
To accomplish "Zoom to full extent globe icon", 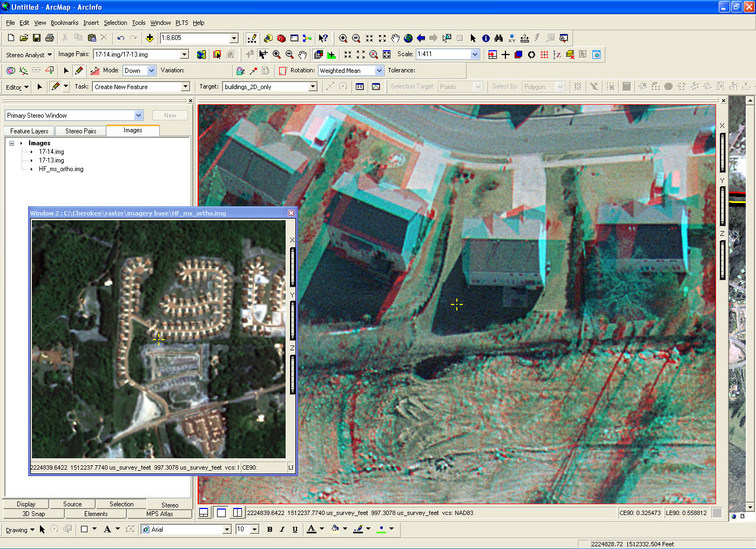I will (x=408, y=38).
